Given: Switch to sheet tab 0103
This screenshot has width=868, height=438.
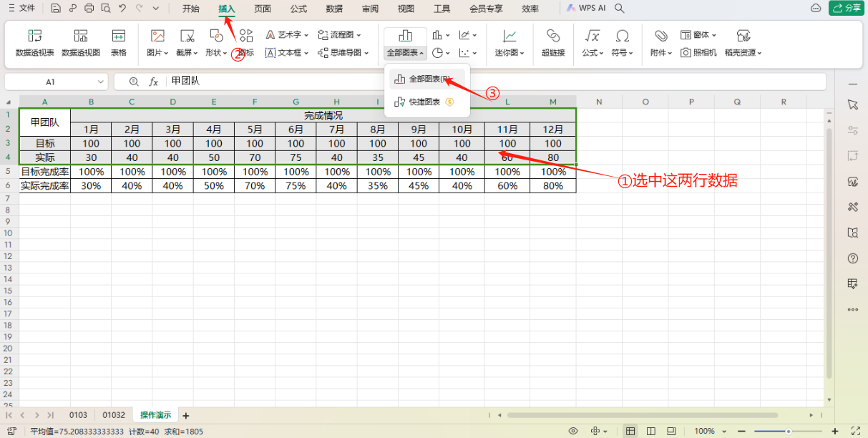Looking at the screenshot, I should pos(78,415).
